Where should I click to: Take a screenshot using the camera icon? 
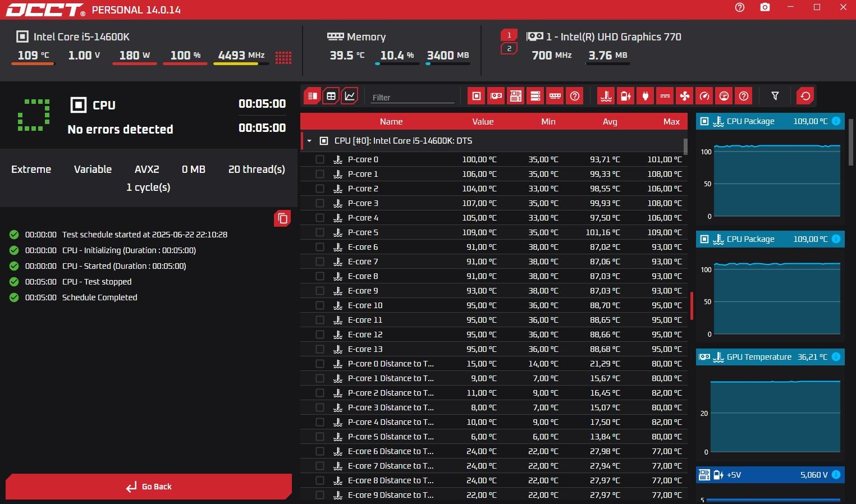pyautogui.click(x=765, y=8)
